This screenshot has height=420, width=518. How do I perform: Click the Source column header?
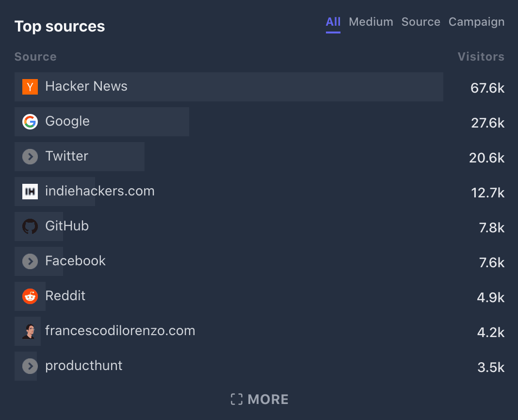tap(35, 57)
